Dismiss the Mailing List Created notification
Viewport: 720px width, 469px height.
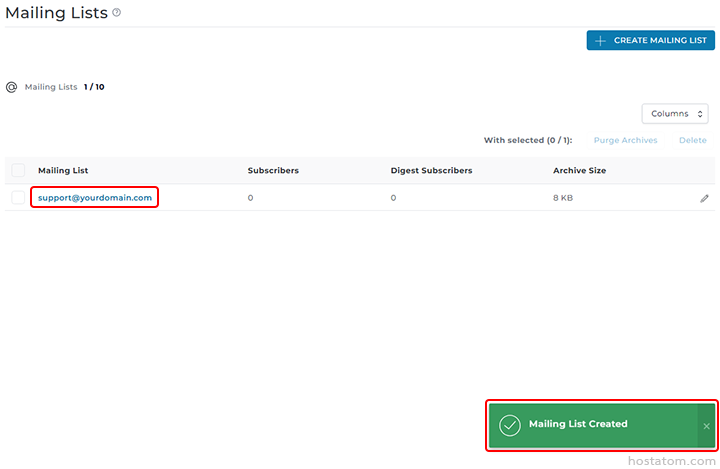tap(706, 426)
